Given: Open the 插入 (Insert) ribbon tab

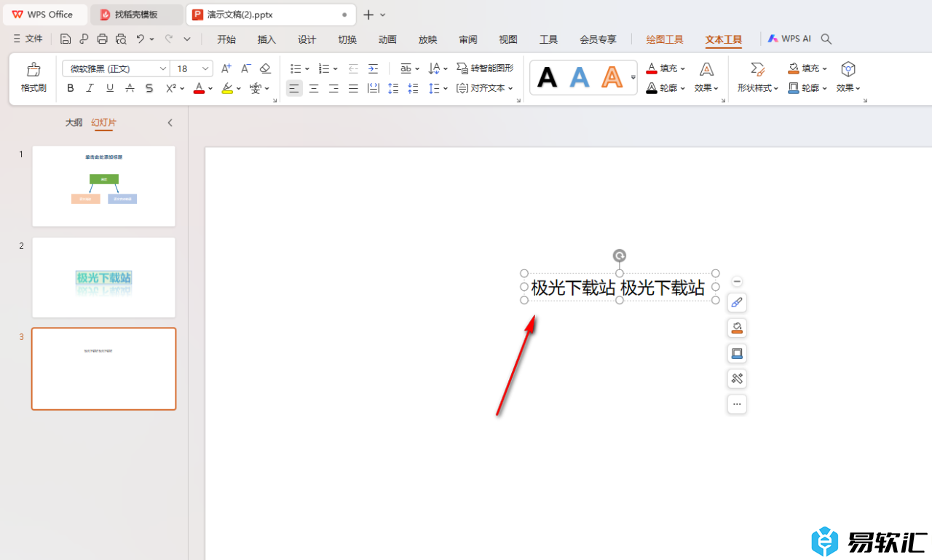Looking at the screenshot, I should 266,39.
